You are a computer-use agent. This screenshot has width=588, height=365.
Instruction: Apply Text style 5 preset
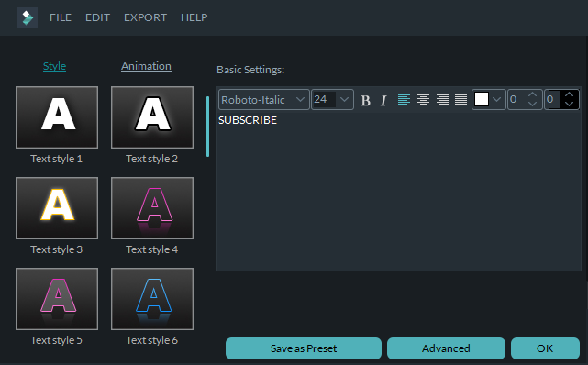pyautogui.click(x=57, y=299)
